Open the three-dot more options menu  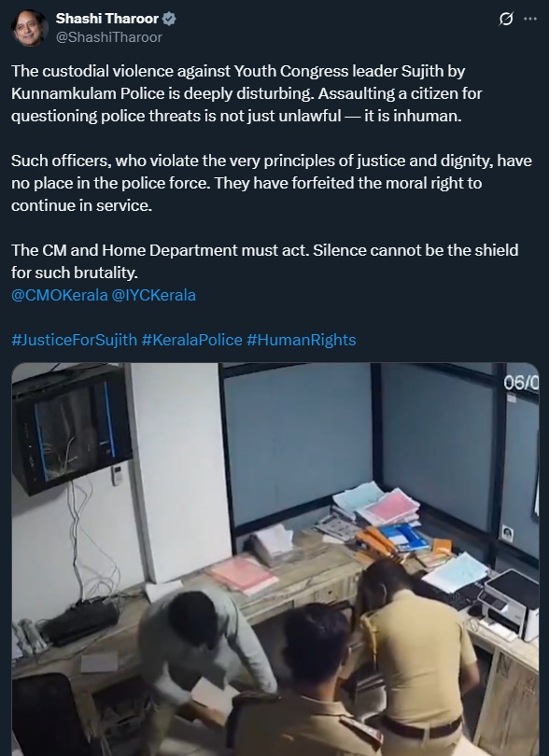[530, 19]
